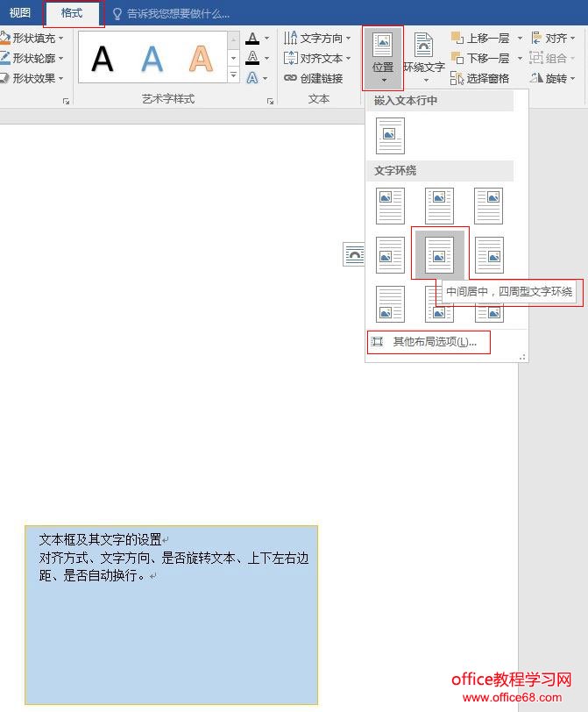This screenshot has width=588, height=712.
Task: Open the 旋转 rotate dropdown
Action: [x=553, y=78]
